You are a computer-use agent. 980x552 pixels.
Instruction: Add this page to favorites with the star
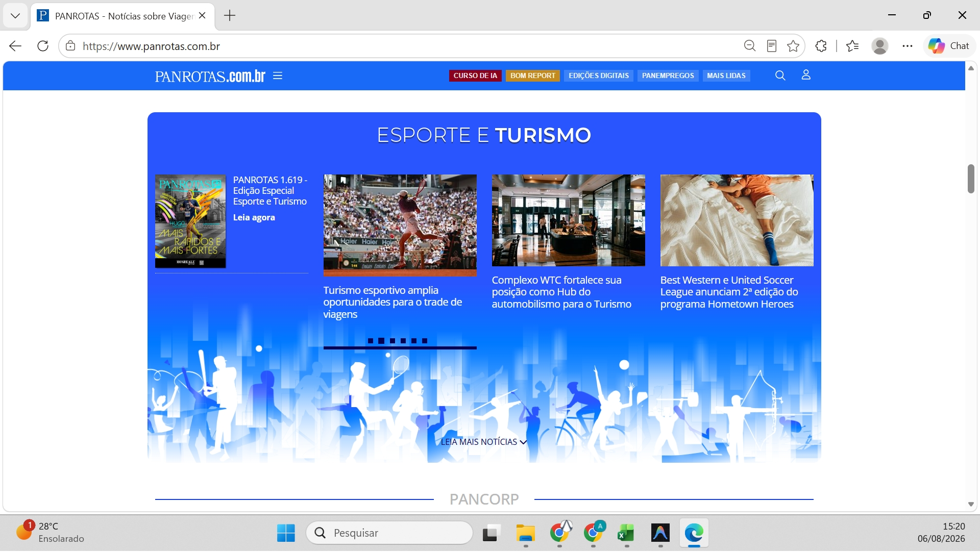[793, 46]
